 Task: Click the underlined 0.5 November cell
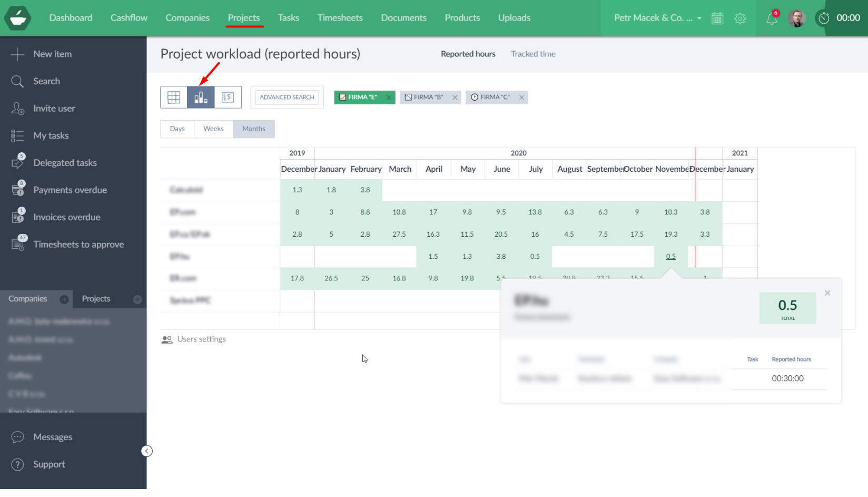click(671, 257)
